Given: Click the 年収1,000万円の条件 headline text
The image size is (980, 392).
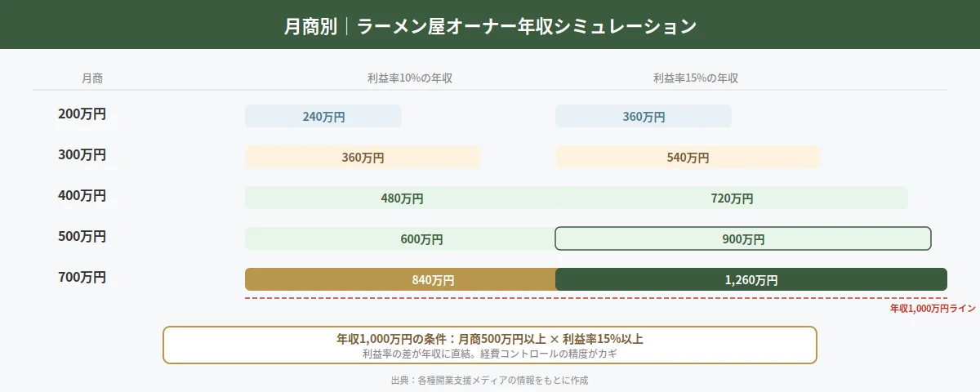Looking at the screenshot, I should (490, 339).
